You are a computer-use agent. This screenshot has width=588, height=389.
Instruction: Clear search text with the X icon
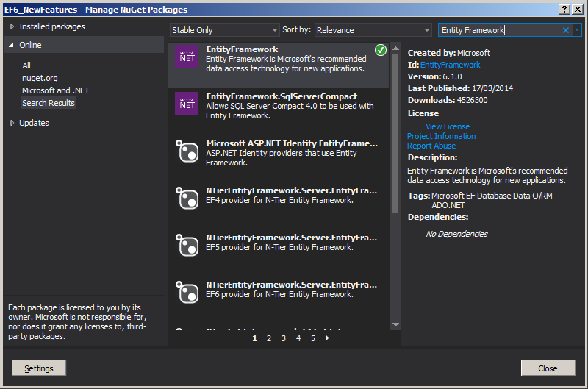click(x=566, y=30)
